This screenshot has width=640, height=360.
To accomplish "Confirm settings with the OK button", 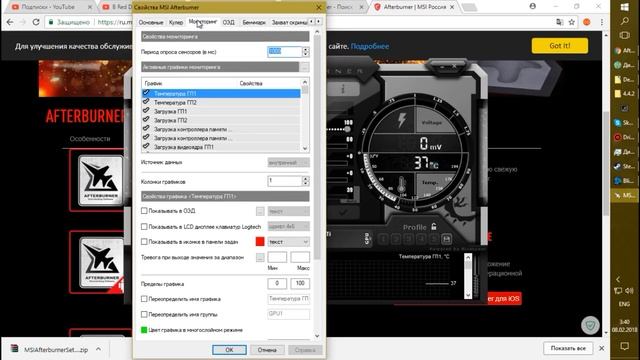I will tap(229, 350).
